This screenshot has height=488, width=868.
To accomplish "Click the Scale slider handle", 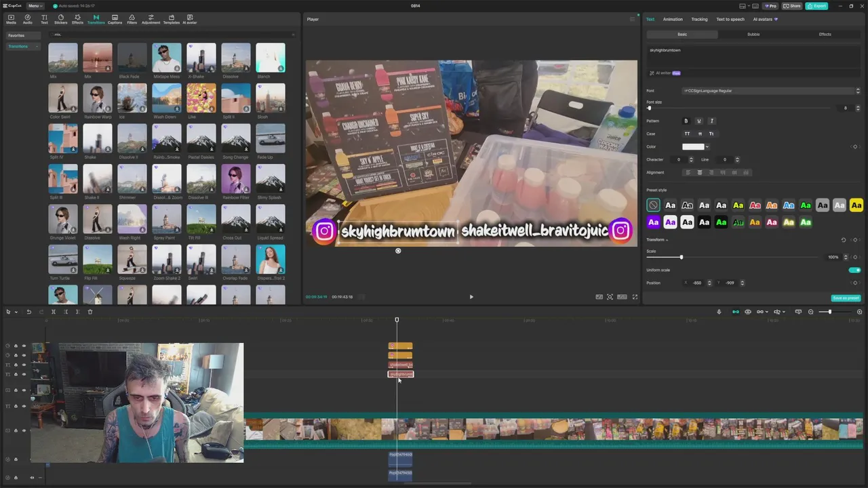I will tap(682, 257).
